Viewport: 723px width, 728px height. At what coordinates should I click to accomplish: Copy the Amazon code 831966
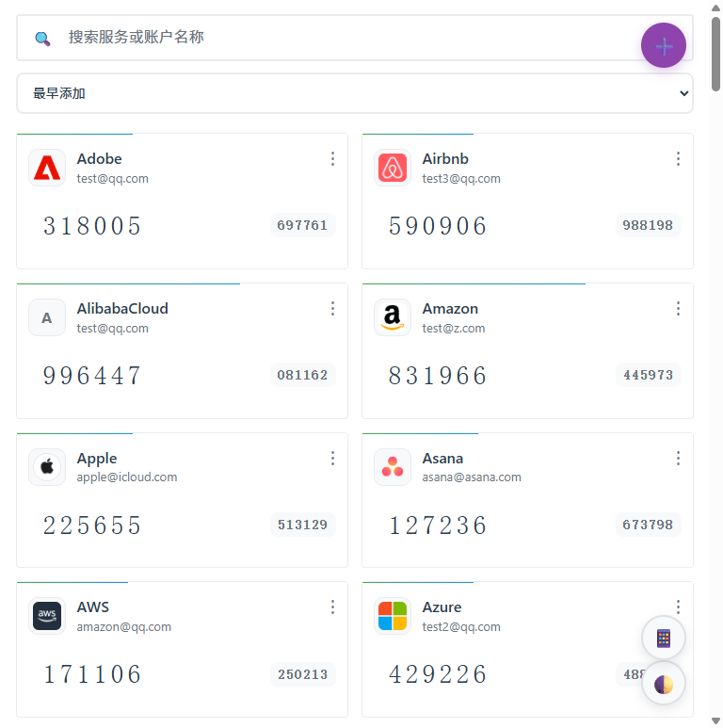[438, 376]
